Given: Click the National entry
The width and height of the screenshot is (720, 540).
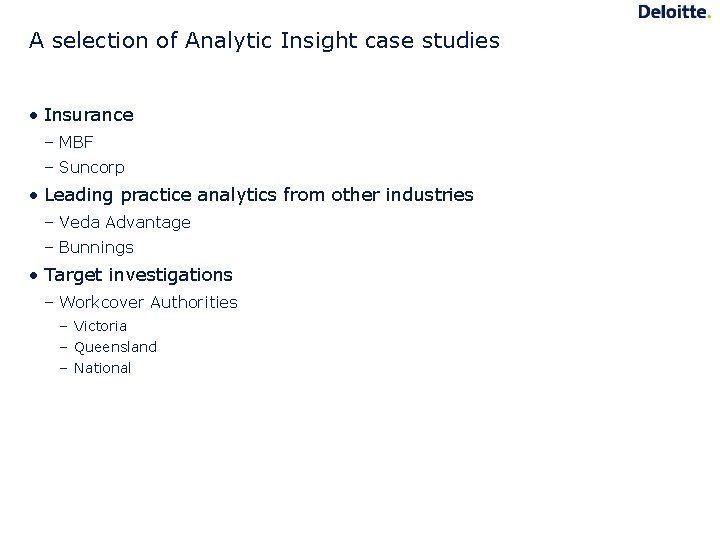Looking at the screenshot, I should click(102, 368).
